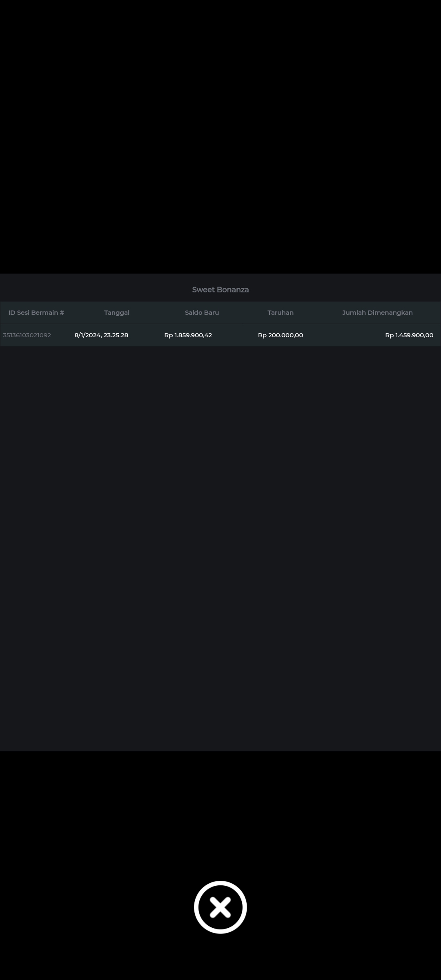This screenshot has height=980, width=441.
Task: Select the 1.459.900,00 winnings amount
Action: click(414, 335)
